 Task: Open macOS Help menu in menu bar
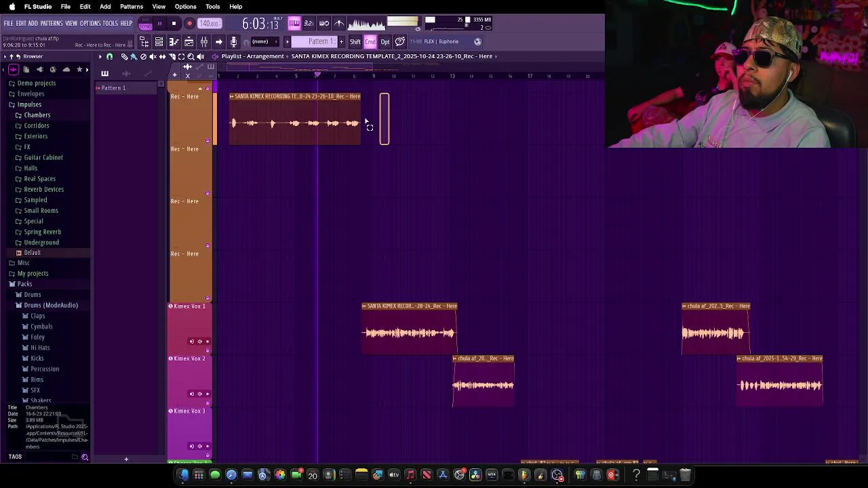[x=236, y=7]
